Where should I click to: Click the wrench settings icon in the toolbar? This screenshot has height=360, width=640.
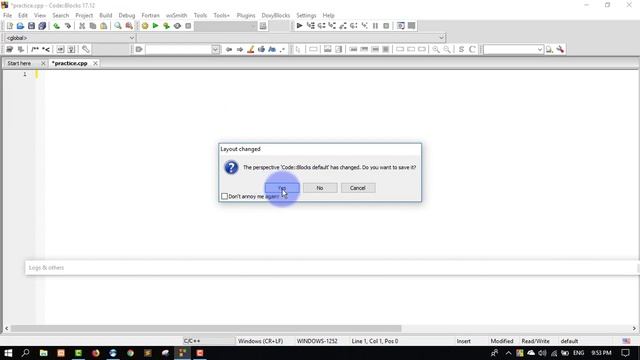(560, 49)
